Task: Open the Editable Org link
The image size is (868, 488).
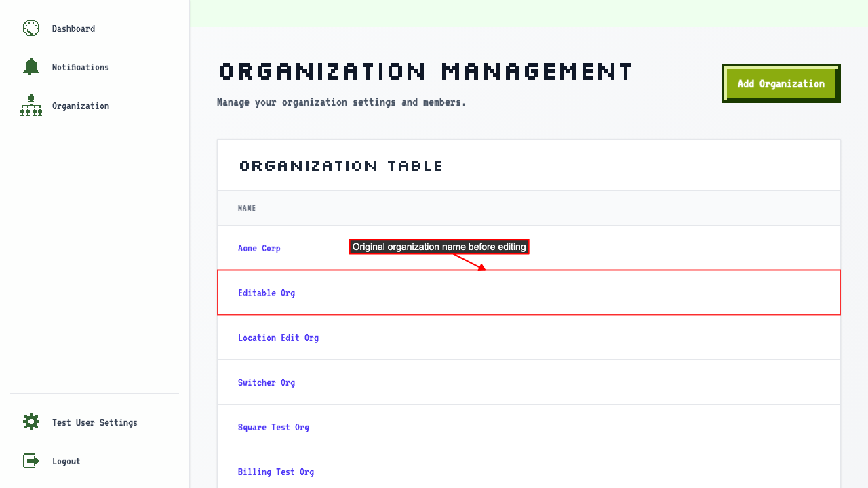Action: 267,293
